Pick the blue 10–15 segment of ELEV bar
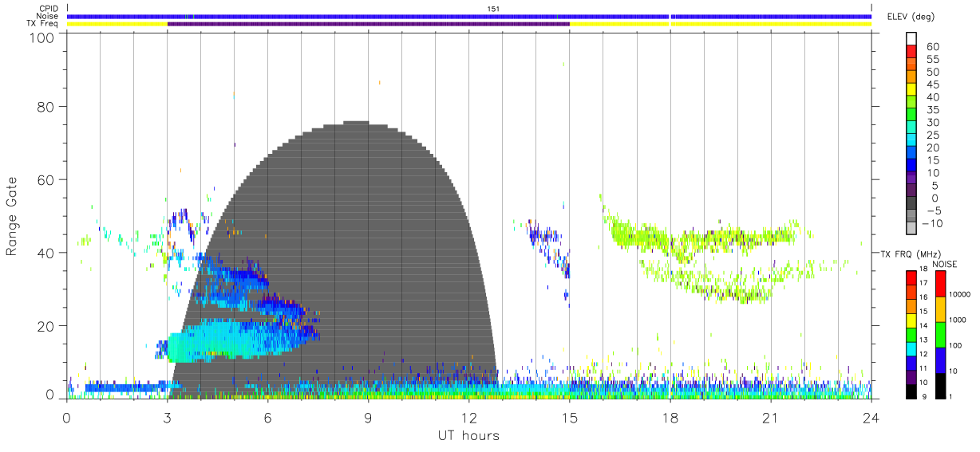 [911, 167]
